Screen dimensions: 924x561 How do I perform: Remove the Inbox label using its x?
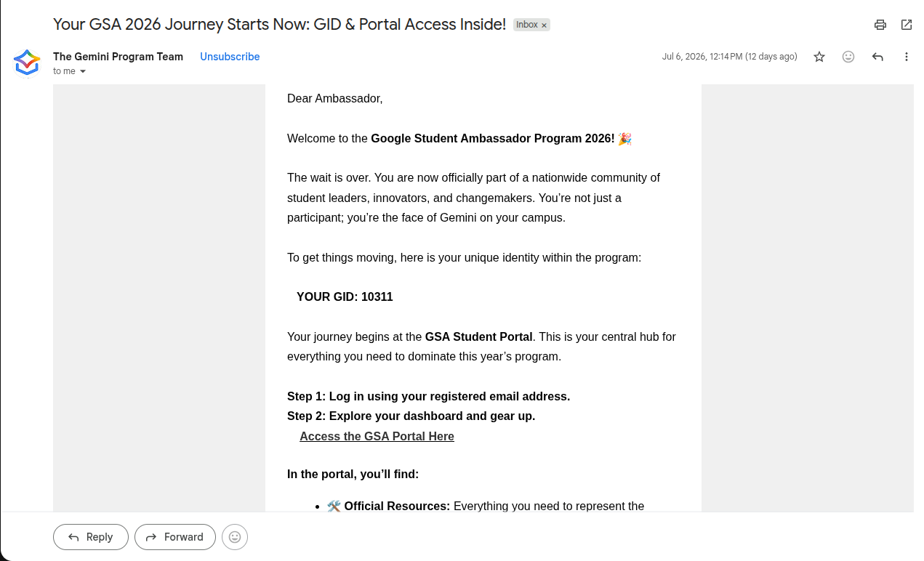coord(544,25)
